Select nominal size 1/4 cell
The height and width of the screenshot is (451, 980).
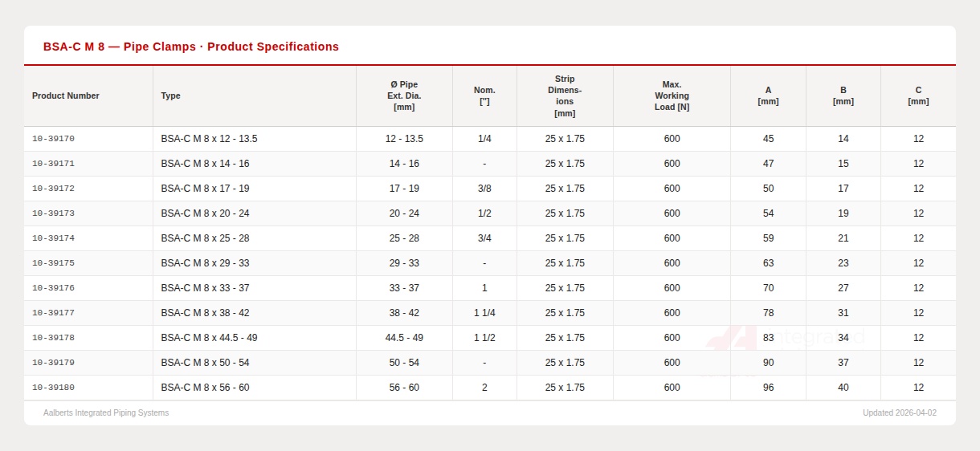(x=484, y=139)
